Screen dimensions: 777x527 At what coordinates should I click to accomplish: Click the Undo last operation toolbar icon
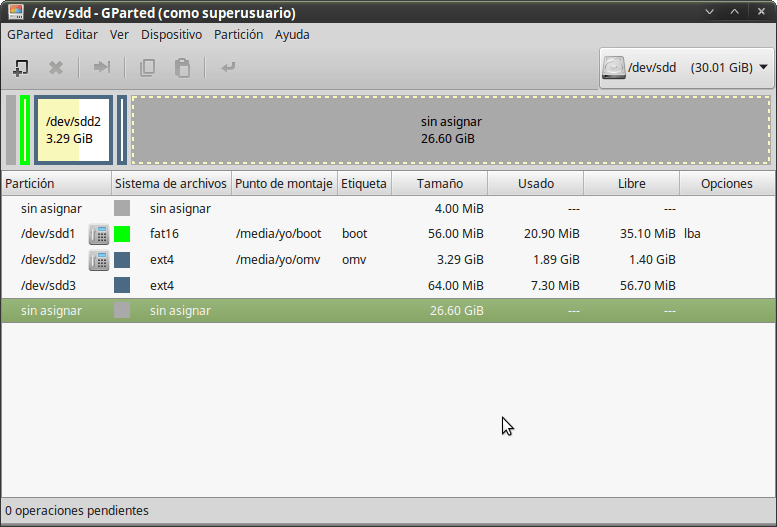click(228, 67)
